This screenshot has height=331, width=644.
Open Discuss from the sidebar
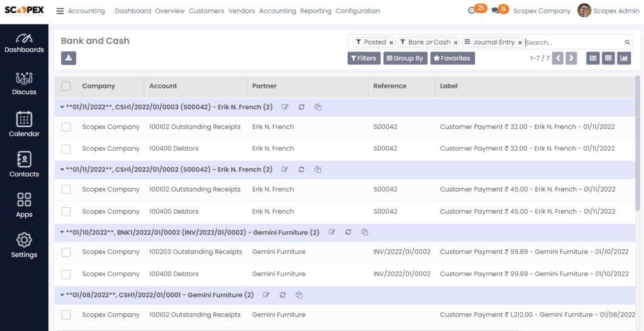pos(25,84)
